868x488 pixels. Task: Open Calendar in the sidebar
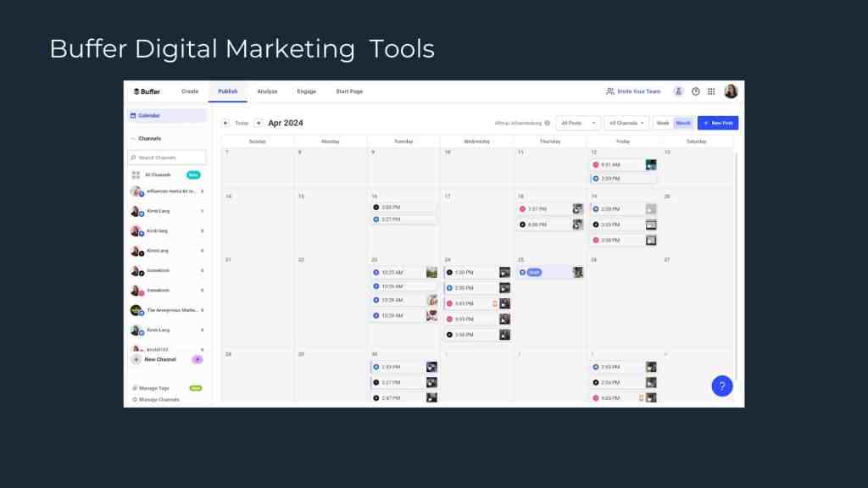[167, 115]
